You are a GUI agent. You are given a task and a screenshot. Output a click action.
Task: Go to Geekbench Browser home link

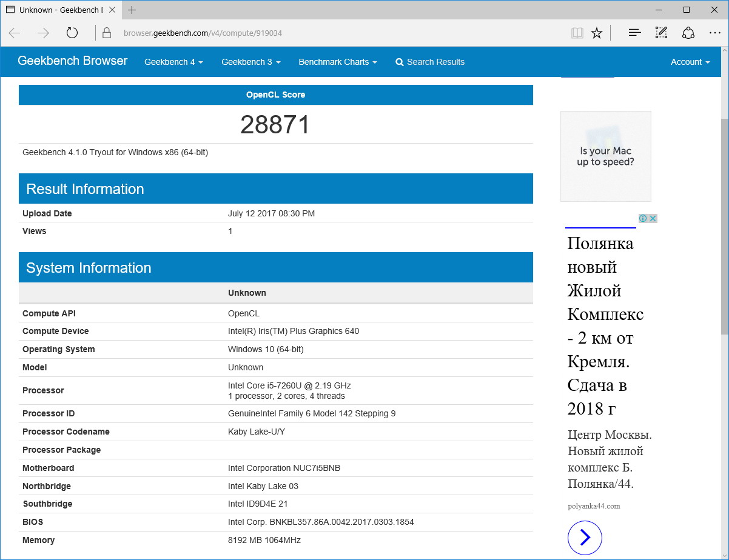[x=73, y=61]
